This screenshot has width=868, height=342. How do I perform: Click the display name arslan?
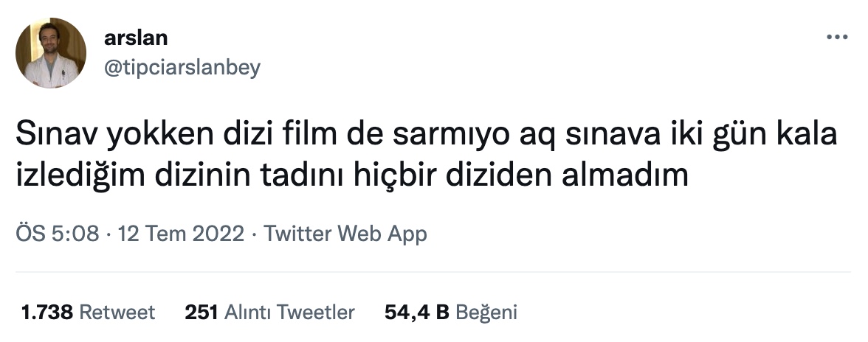pos(136,38)
